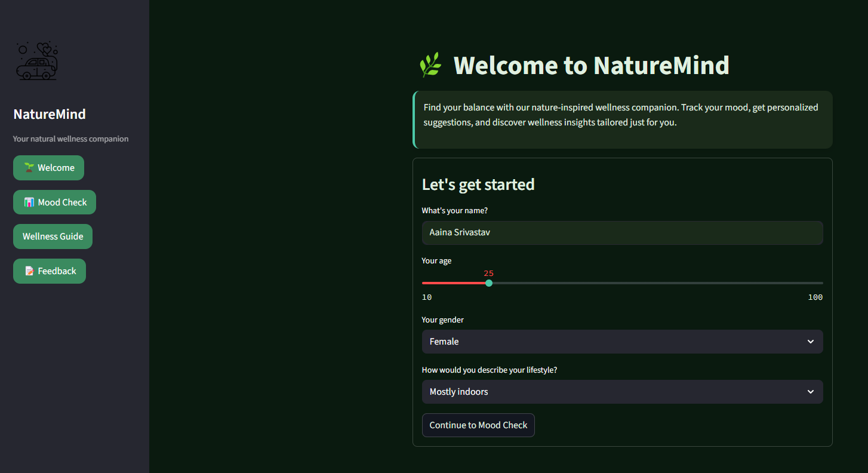Select "Mood Check" in the sidebar
868x473 pixels.
(54, 202)
